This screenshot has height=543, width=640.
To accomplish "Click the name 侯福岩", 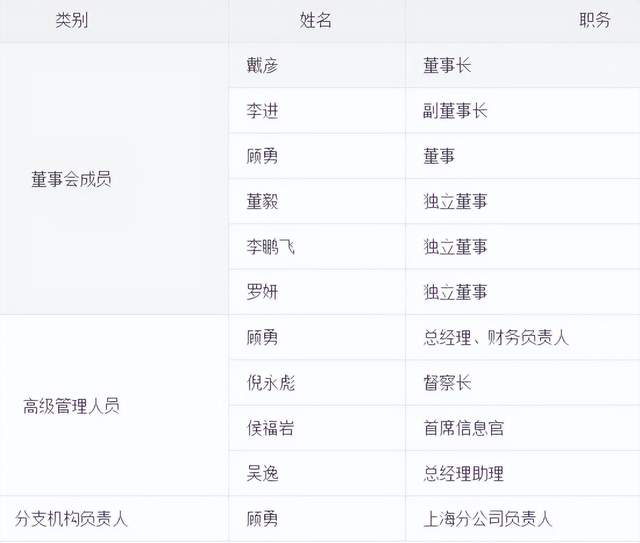I will tap(270, 428).
